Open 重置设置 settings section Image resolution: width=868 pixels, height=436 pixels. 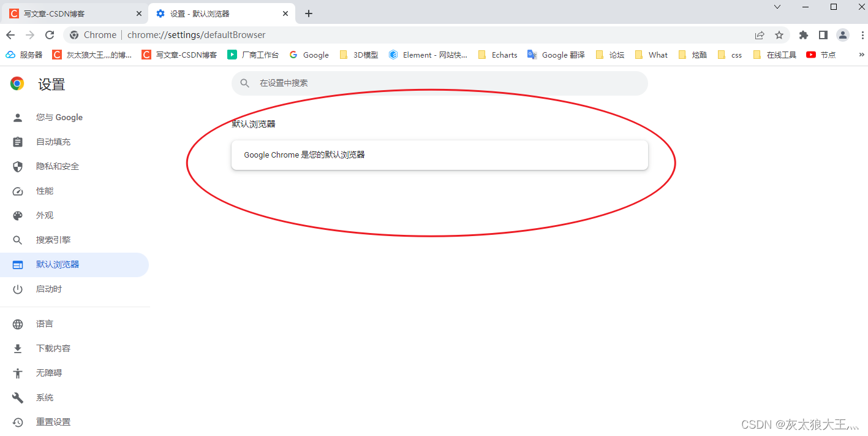pyautogui.click(x=74, y=422)
